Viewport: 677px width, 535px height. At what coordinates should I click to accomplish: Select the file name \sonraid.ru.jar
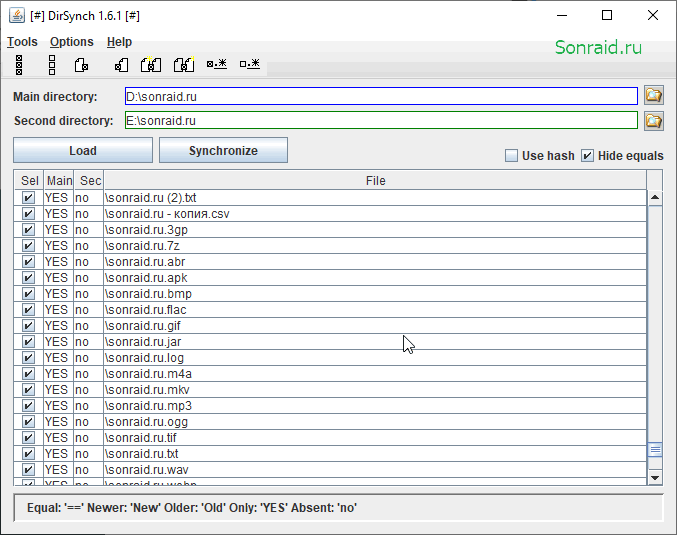(143, 342)
